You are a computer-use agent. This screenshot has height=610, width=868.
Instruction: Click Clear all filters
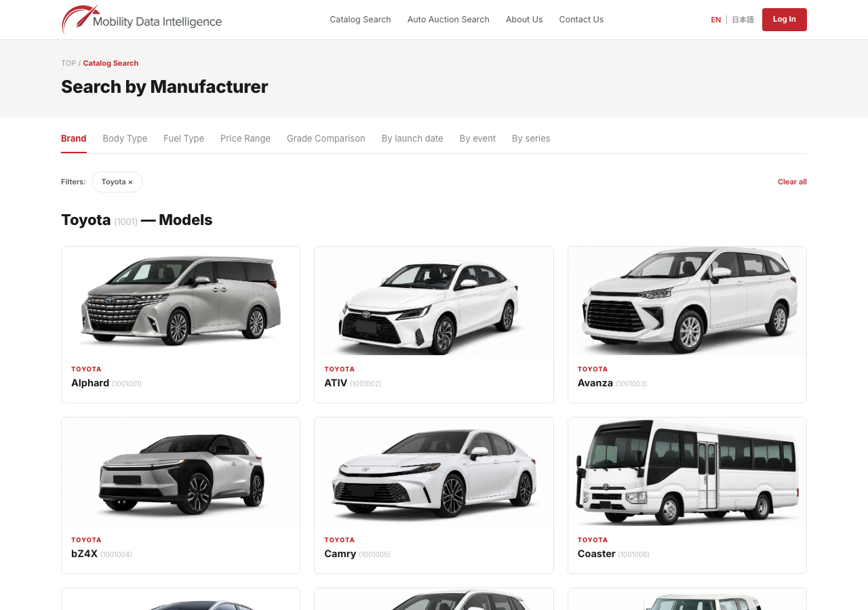[x=792, y=182]
